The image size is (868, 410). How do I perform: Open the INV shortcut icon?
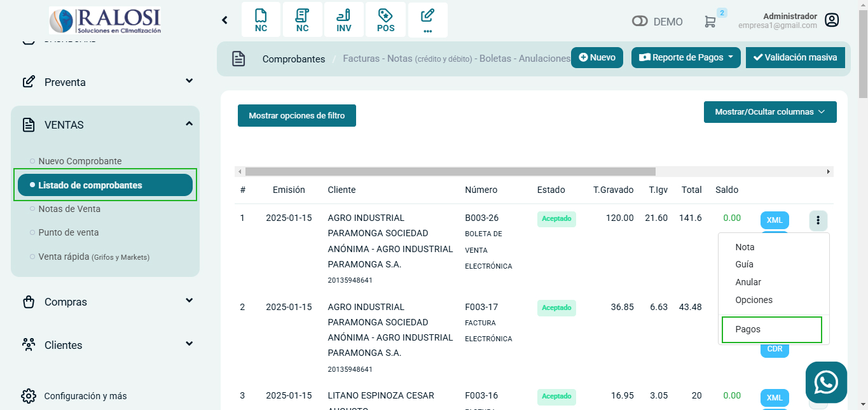click(x=343, y=20)
